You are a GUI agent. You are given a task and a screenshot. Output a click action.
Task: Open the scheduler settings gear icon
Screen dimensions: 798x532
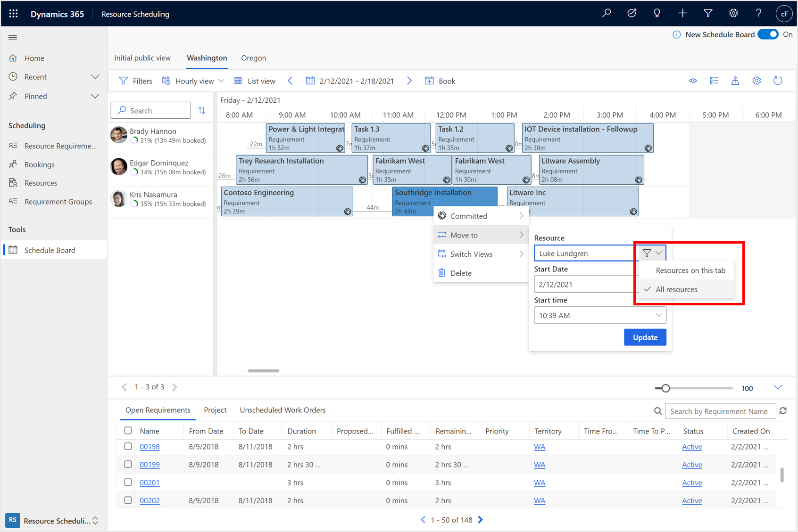(x=756, y=81)
